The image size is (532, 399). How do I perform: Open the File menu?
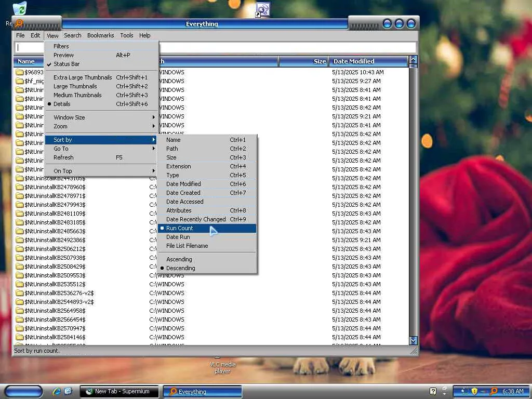pyautogui.click(x=20, y=35)
